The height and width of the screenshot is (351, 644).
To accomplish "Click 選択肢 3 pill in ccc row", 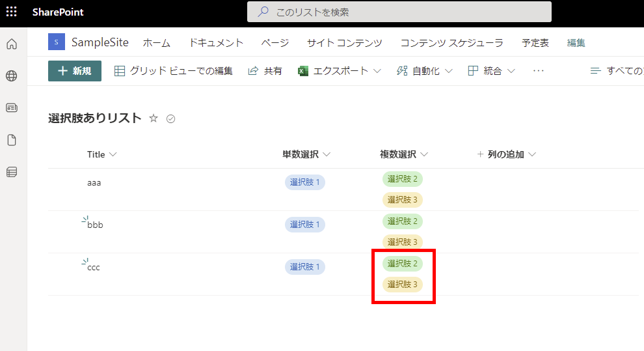I will (403, 285).
